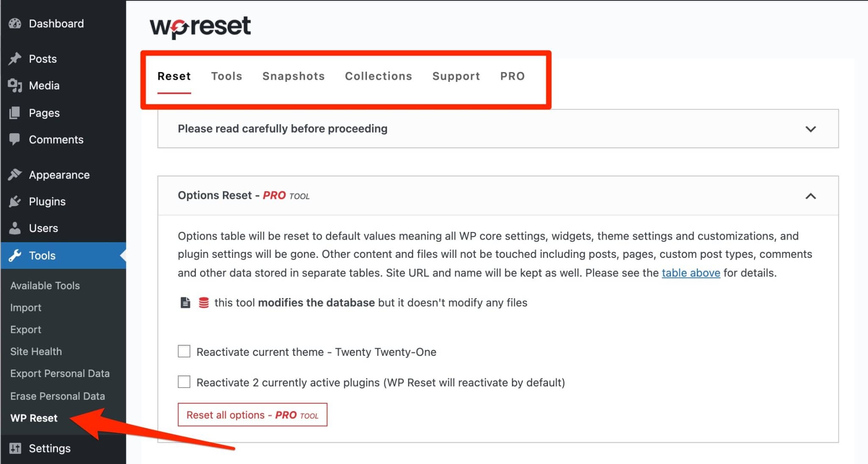Viewport: 868px width, 464px height.
Task: Click the file document icon beside database note
Action: pos(185,302)
